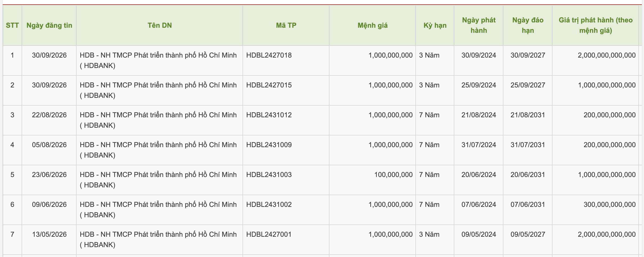The image size is (644, 257).
Task: Click the 7 Năm term in row 5
Action: [429, 175]
